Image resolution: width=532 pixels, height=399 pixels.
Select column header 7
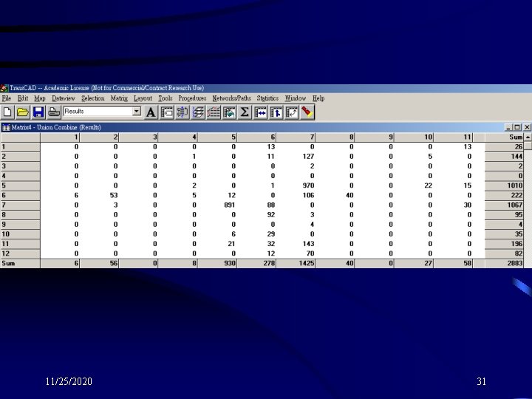296,137
